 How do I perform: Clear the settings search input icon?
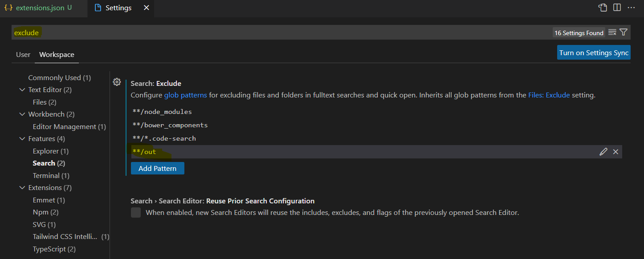point(612,32)
